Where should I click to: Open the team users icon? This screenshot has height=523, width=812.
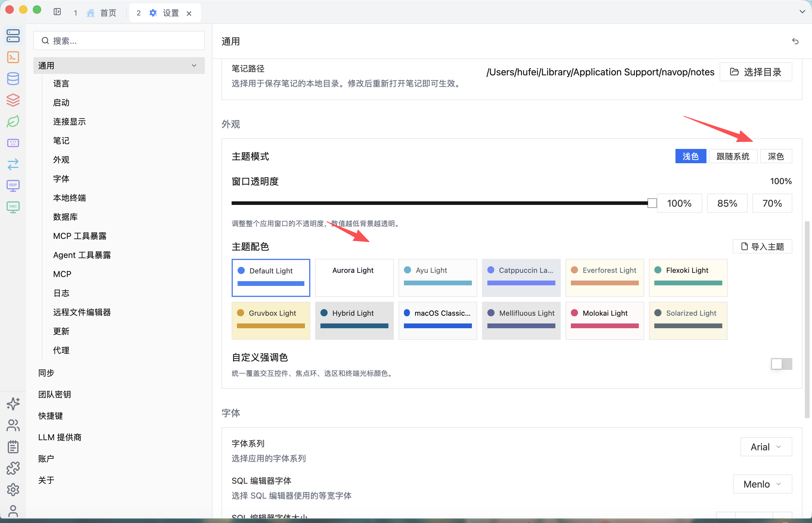coord(13,425)
